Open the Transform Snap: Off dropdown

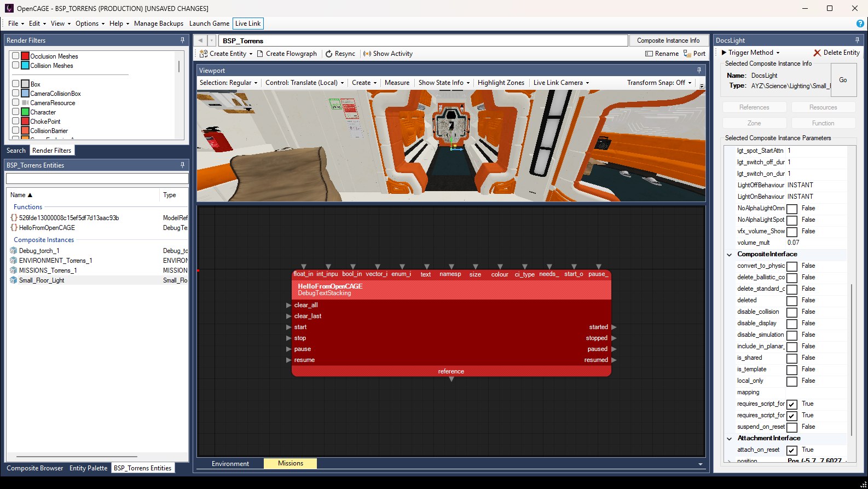point(659,83)
